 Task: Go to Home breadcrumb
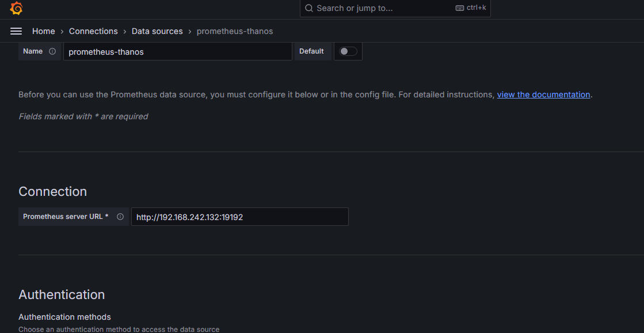[x=44, y=31]
